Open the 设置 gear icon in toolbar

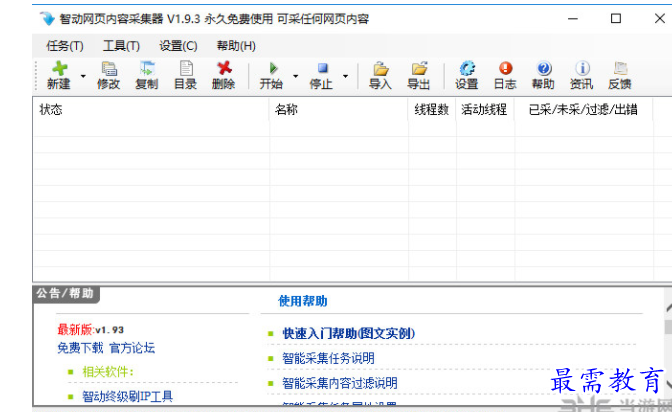click(x=467, y=75)
